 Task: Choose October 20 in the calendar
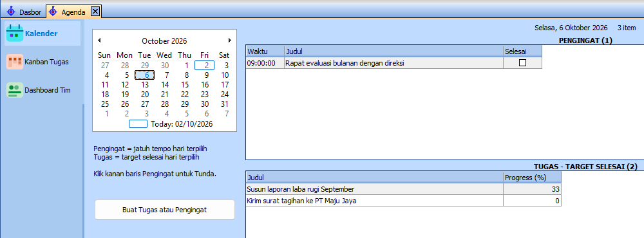pyautogui.click(x=144, y=95)
